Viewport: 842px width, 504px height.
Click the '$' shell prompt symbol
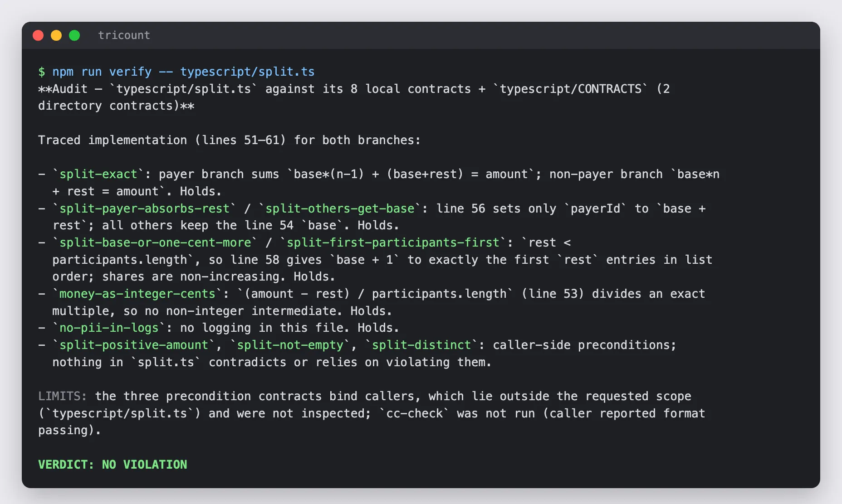(42, 72)
